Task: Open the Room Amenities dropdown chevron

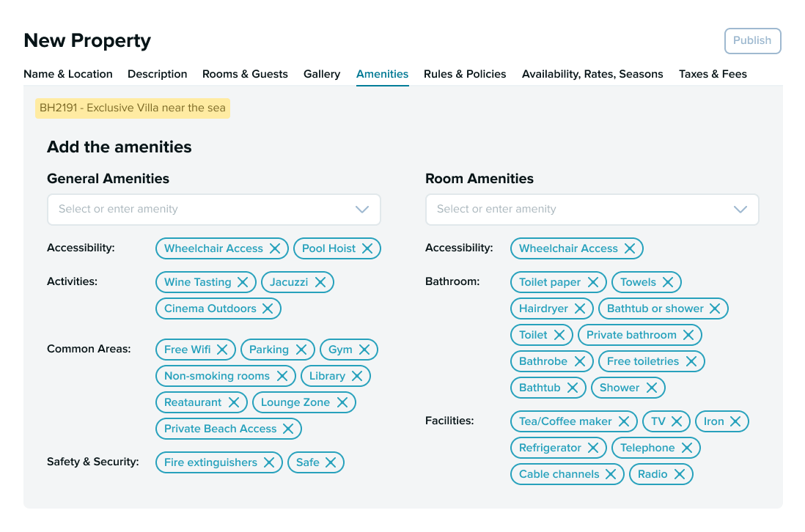Action: click(x=740, y=210)
